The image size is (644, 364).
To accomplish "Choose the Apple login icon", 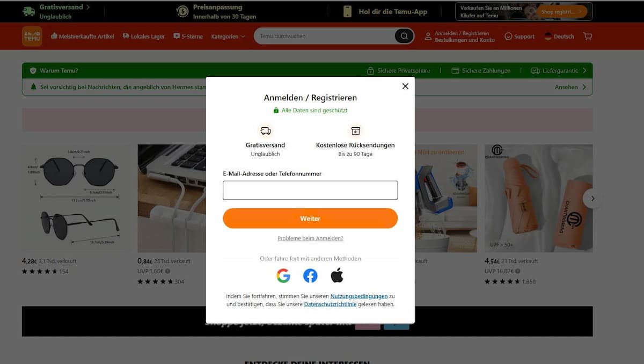I will (337, 276).
